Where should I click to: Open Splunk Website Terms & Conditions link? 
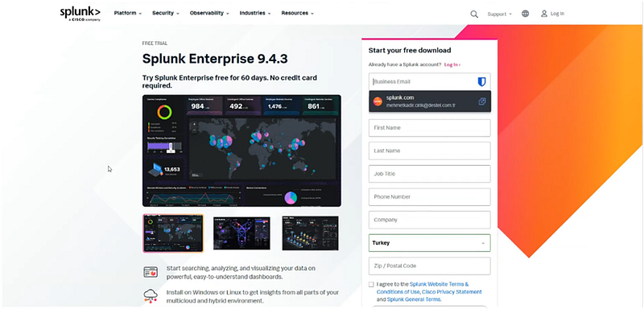tap(423, 287)
